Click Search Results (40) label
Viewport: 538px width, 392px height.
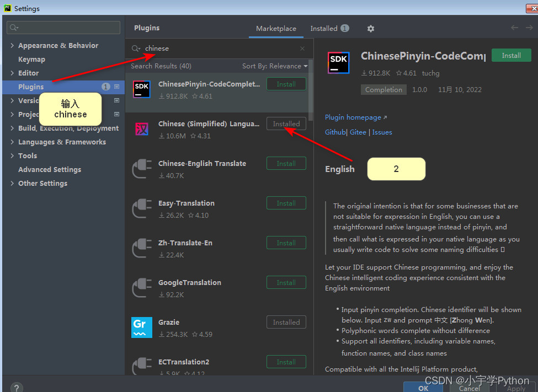tap(161, 66)
